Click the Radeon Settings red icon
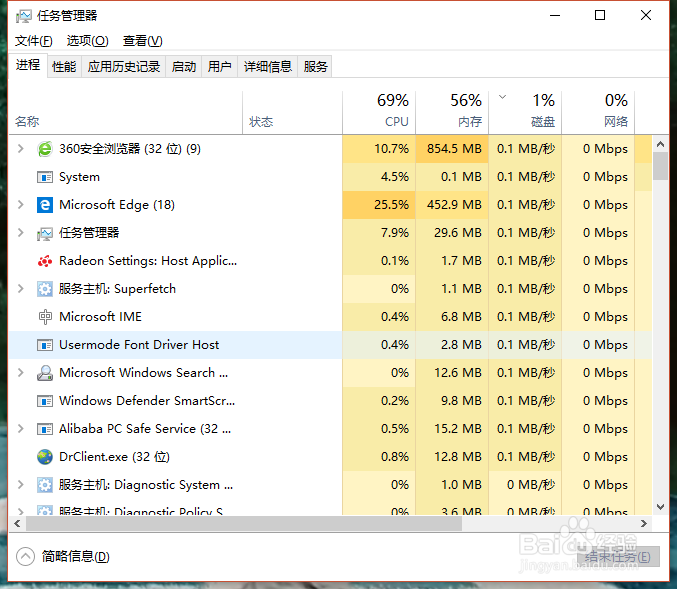 [x=45, y=261]
